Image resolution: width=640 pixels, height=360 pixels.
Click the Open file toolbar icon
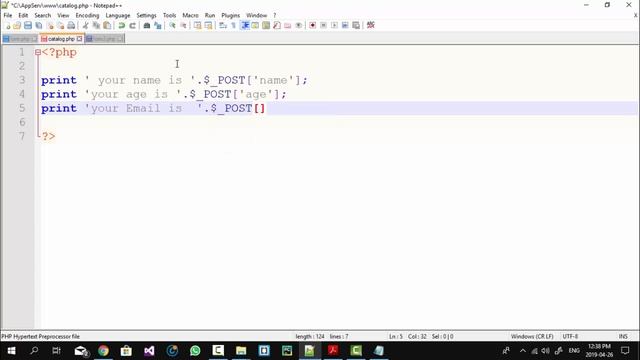[x=17, y=25]
